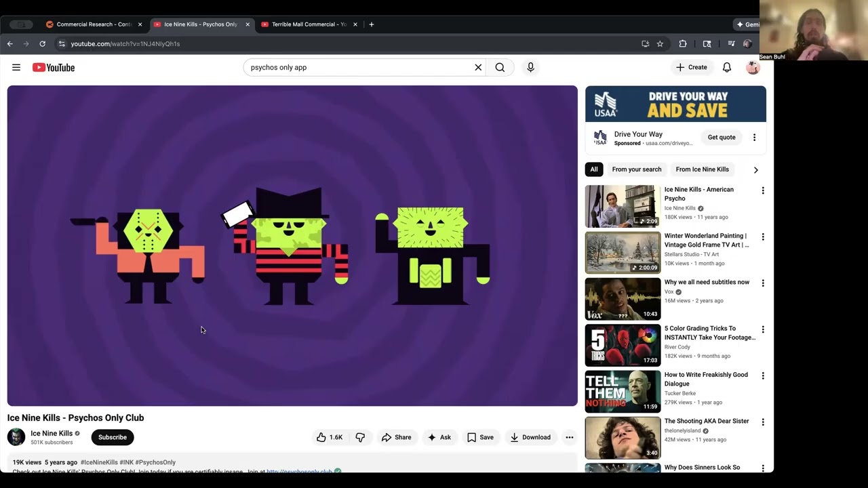Go to YouTube home via logo
The width and height of the screenshot is (868, 488).
(x=54, y=67)
